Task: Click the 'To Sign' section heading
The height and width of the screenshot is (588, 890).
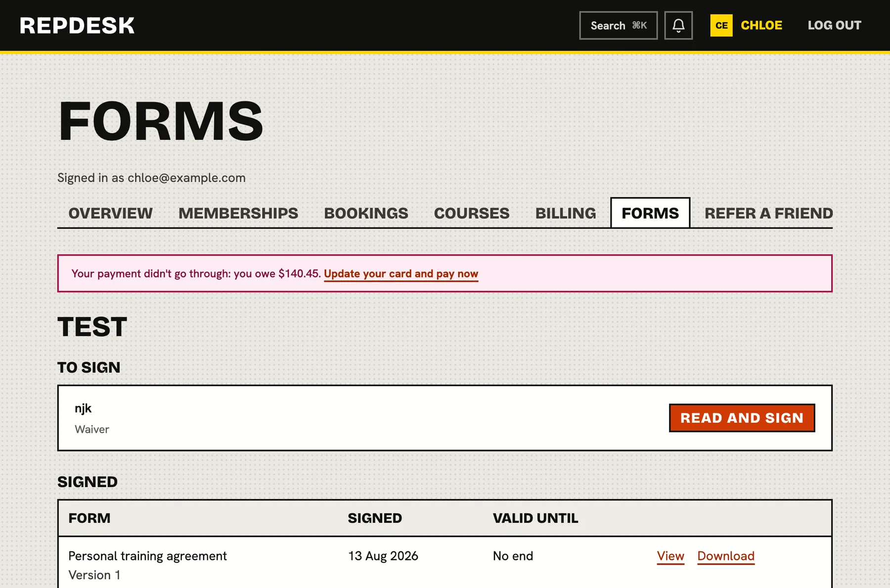Action: tap(89, 367)
